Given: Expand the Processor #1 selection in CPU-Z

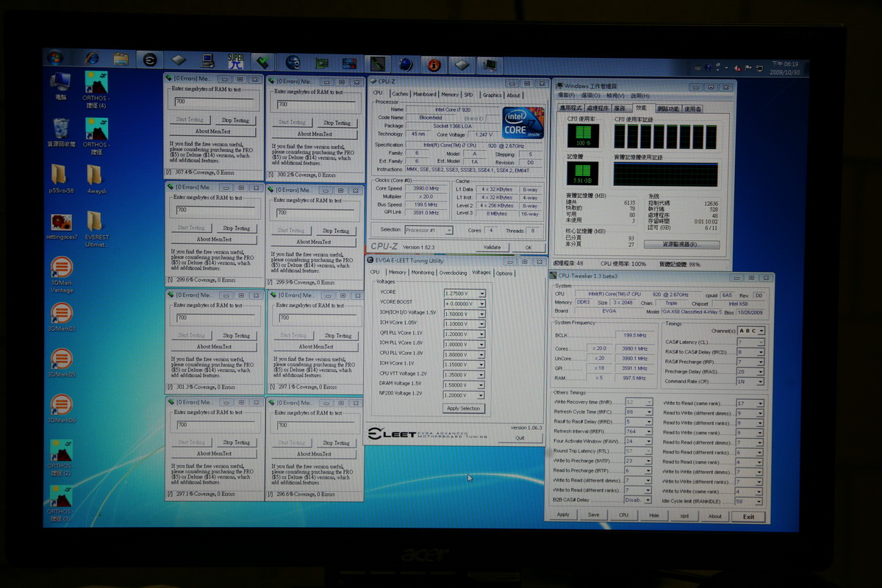Looking at the screenshot, I should (449, 230).
